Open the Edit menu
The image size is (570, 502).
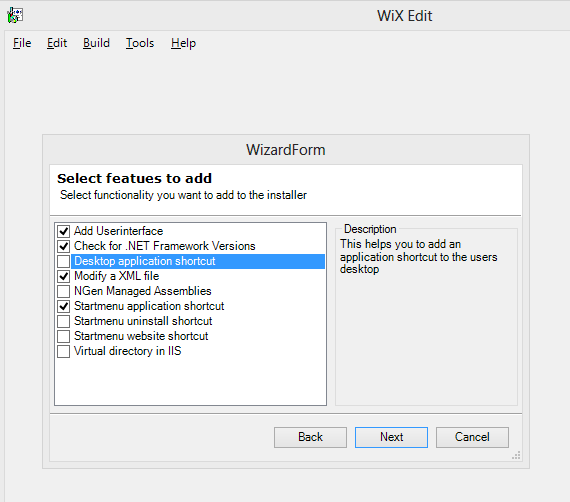pyautogui.click(x=57, y=43)
